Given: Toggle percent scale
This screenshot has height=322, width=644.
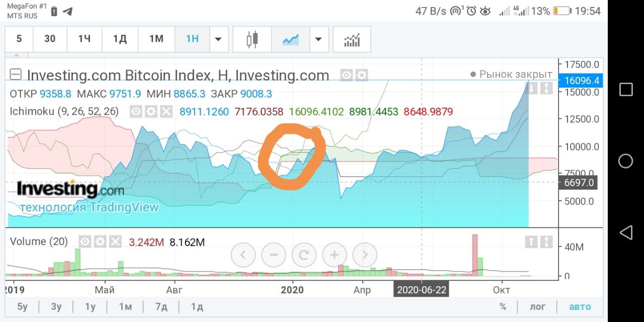Looking at the screenshot, I should [x=503, y=306].
